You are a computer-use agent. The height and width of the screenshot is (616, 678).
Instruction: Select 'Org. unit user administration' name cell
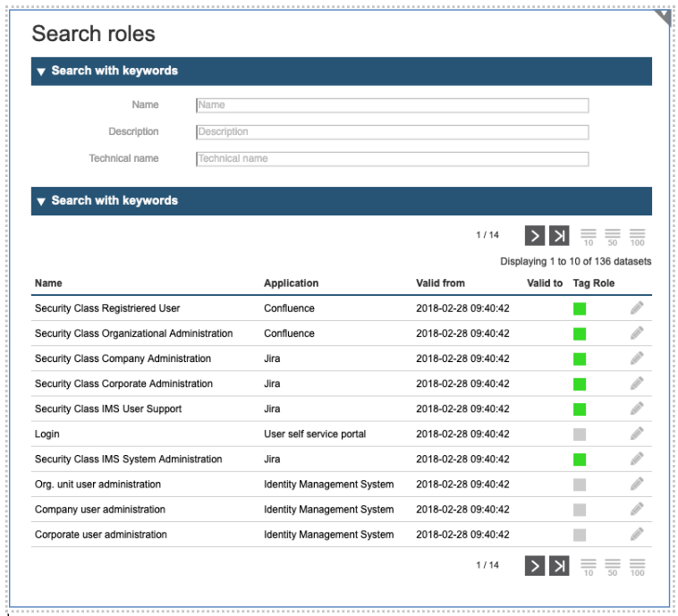click(x=97, y=484)
